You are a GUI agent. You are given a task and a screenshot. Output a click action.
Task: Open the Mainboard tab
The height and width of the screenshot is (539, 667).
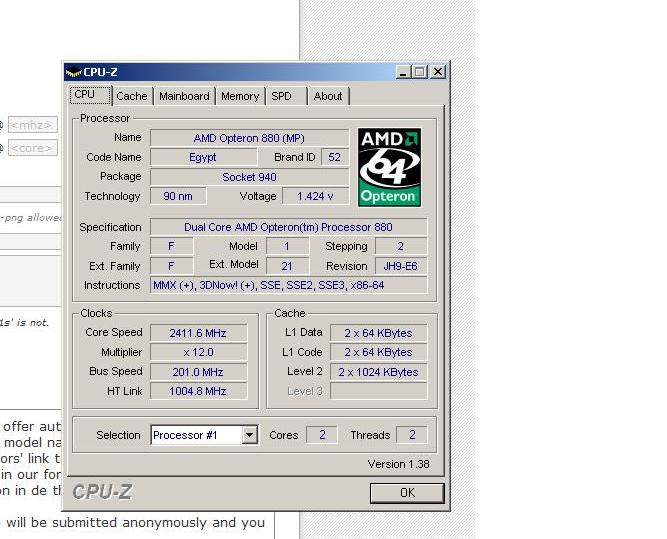(184, 96)
